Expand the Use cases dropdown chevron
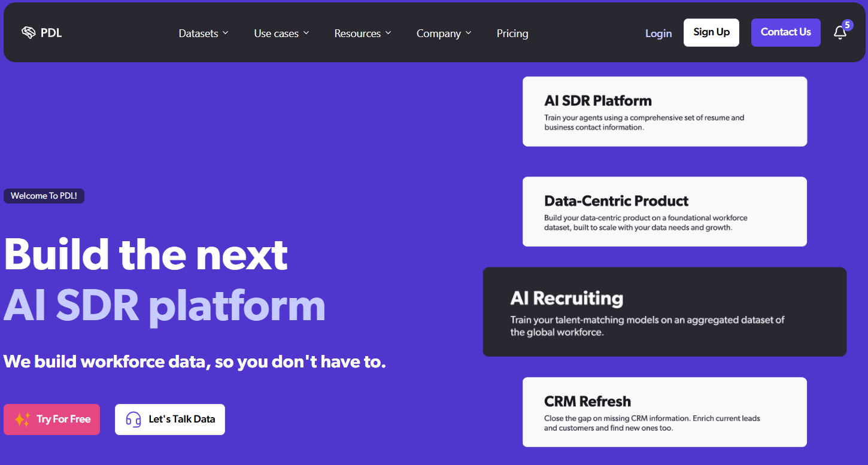868x465 pixels. click(x=306, y=33)
